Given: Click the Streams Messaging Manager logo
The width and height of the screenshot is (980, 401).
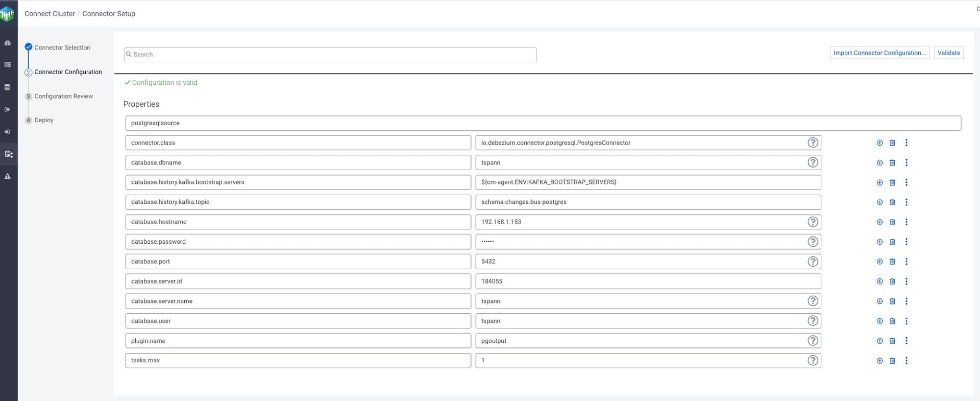Looking at the screenshot, I should click(7, 14).
